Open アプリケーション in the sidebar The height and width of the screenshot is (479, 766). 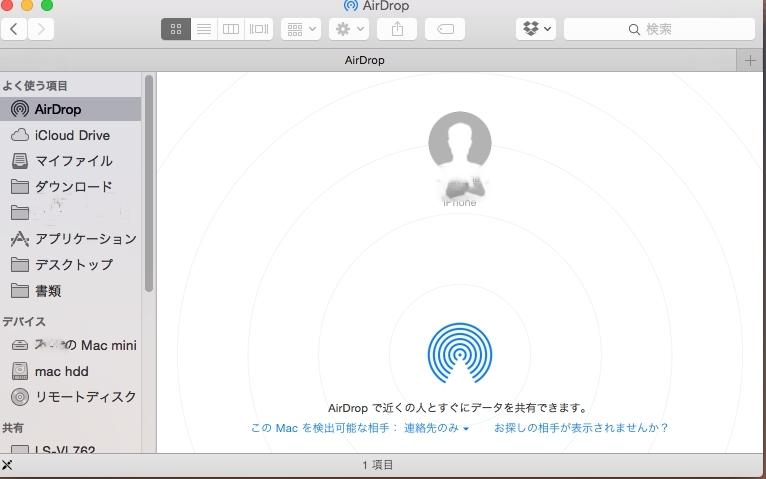[71, 239]
